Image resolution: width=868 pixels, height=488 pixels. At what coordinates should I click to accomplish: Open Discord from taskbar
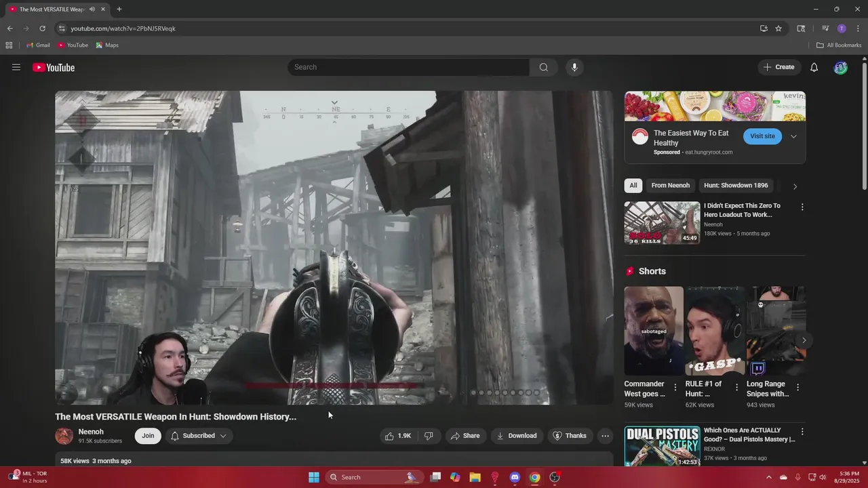(x=515, y=477)
